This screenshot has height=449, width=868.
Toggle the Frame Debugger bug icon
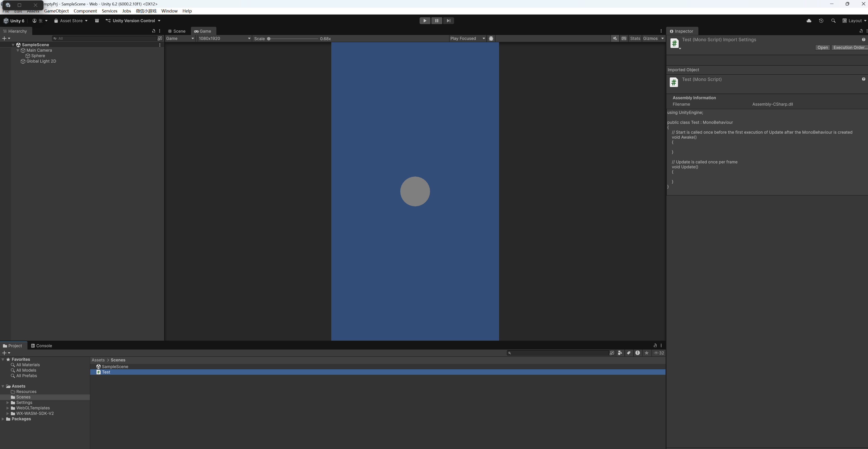(491, 38)
